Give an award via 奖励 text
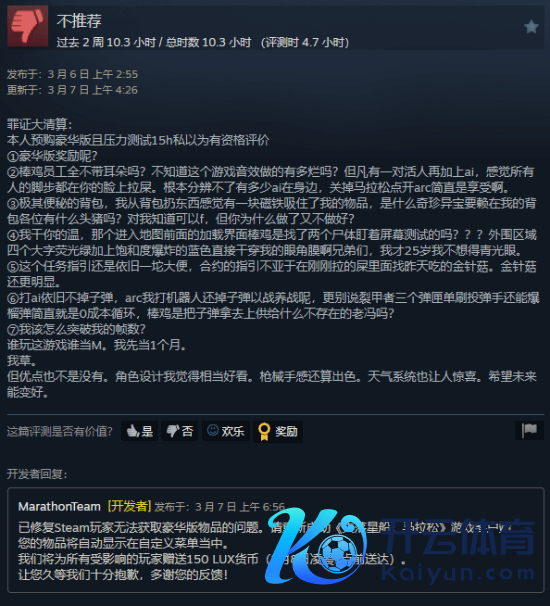The height and width of the screenshot is (606, 550). coord(286,431)
